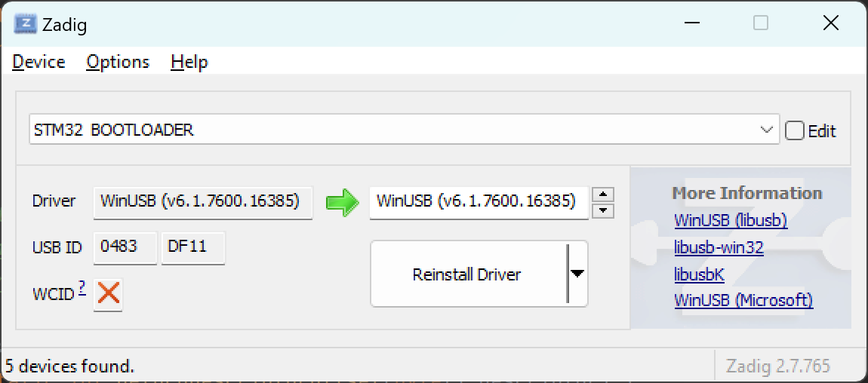The width and height of the screenshot is (868, 383).
Task: Open the Reinstall Driver split-button arrow
Action: (577, 274)
